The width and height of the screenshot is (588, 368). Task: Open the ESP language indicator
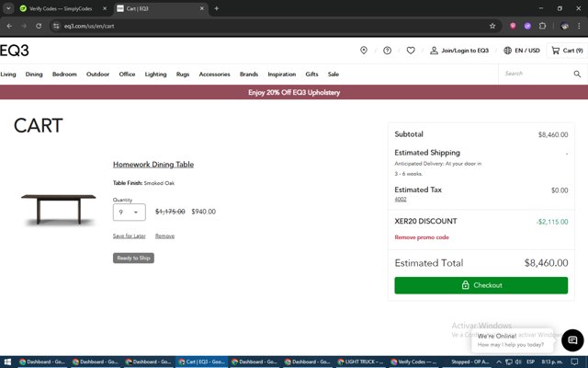point(530,362)
